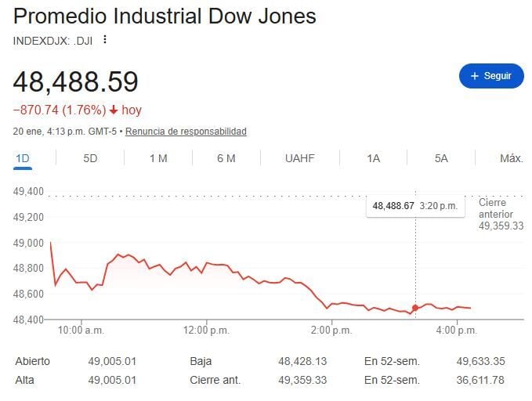The height and width of the screenshot is (401, 532).
Task: Click the 48,488.67 price tooltip on chart
Action: (x=416, y=206)
